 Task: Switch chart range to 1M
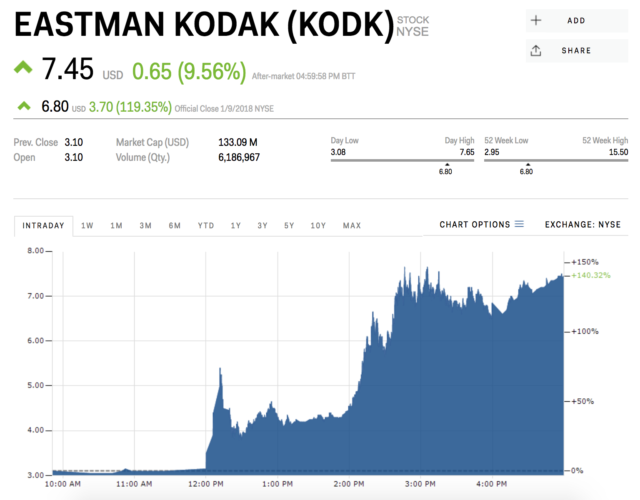click(x=116, y=226)
